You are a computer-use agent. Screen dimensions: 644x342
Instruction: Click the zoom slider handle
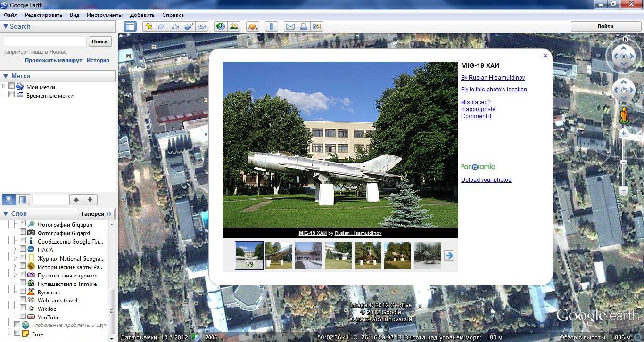(x=624, y=162)
